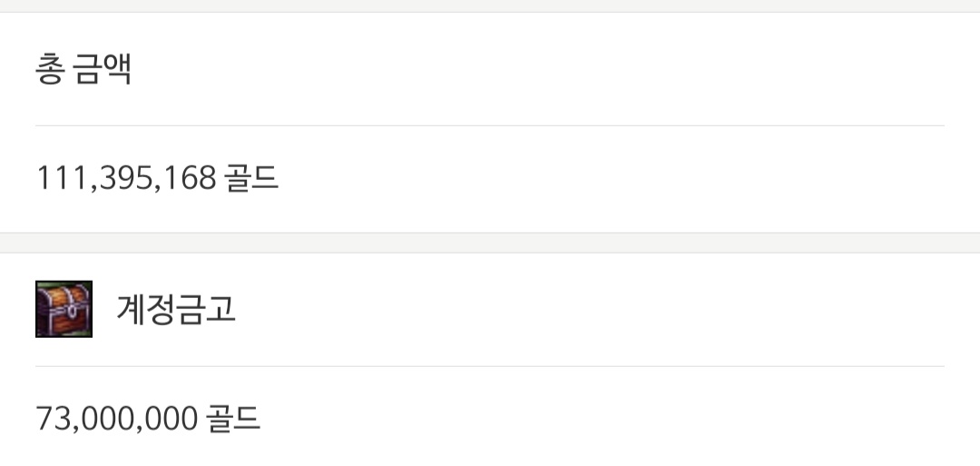Click the 73,000,000 number under 계정금고
This screenshot has height=466, width=980.
coord(117,419)
